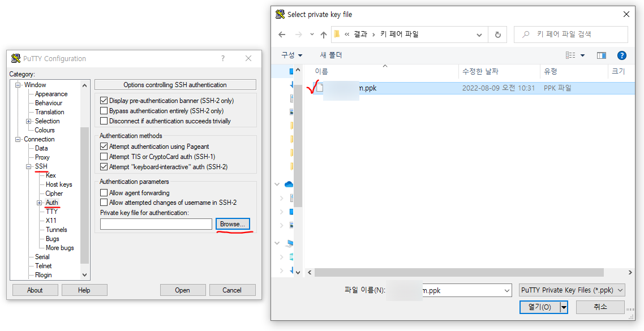Toggle Attempt keyboard-interactive auth checkbox
This screenshot has height=331, width=644.
(x=104, y=167)
